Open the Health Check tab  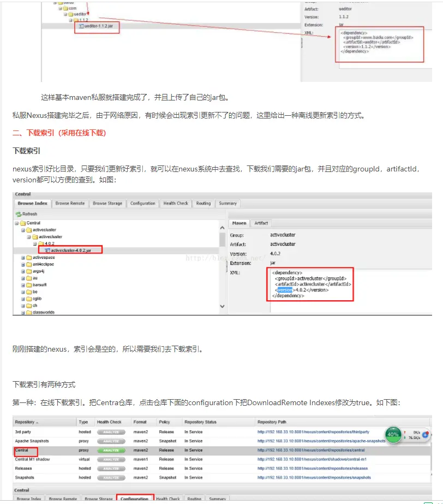(176, 204)
